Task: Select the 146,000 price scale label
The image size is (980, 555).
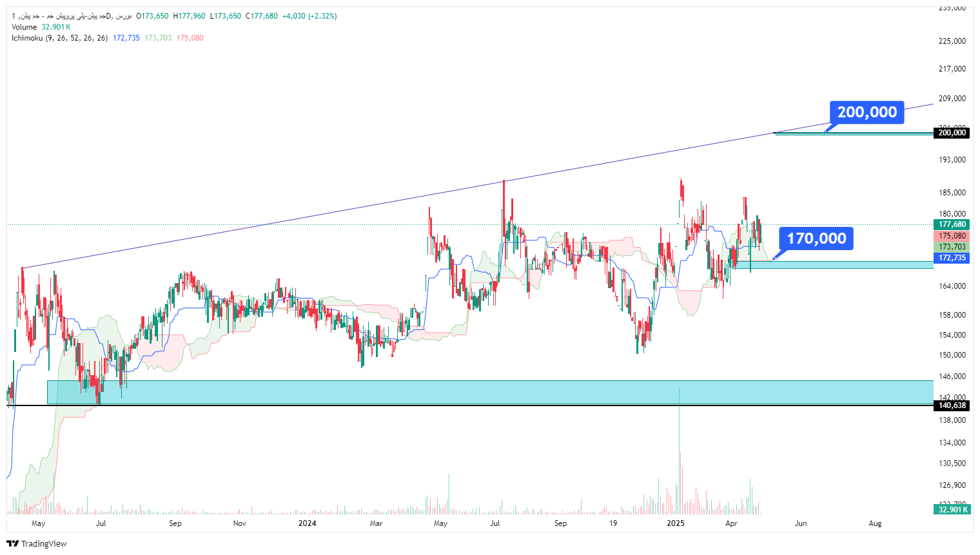Action: tap(952, 376)
